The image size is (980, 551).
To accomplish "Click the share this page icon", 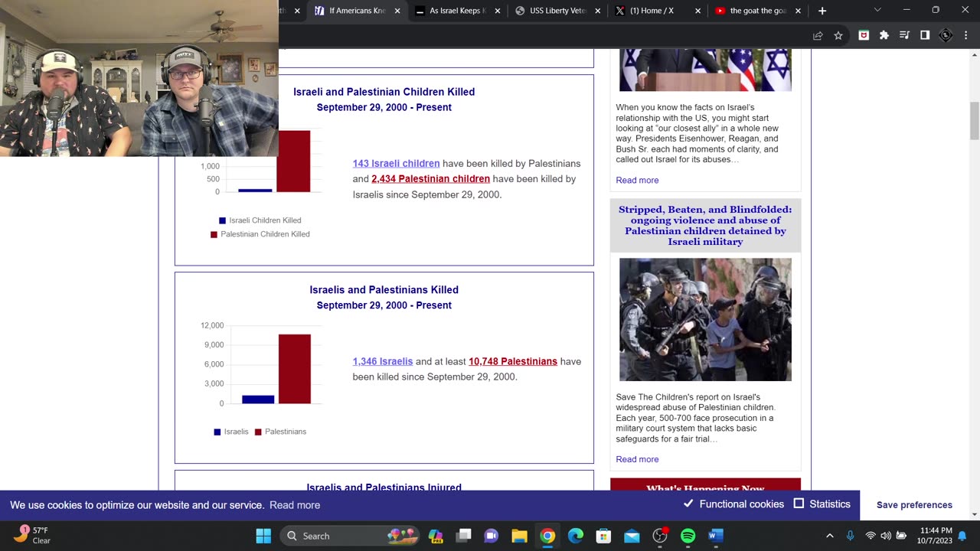I will point(818,35).
